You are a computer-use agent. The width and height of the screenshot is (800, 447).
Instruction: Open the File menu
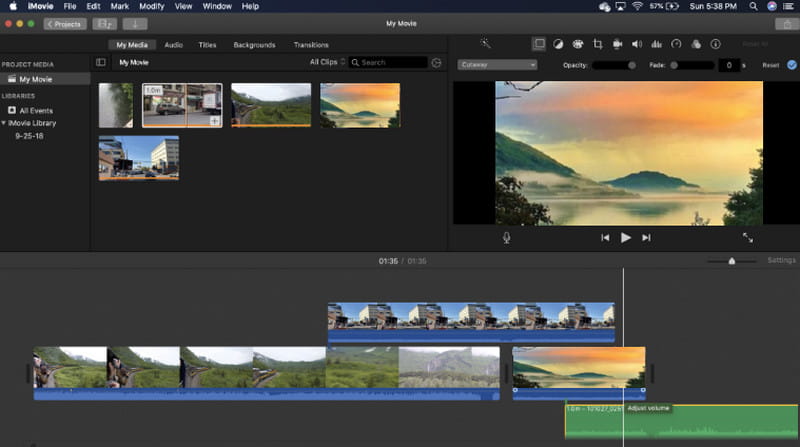70,6
